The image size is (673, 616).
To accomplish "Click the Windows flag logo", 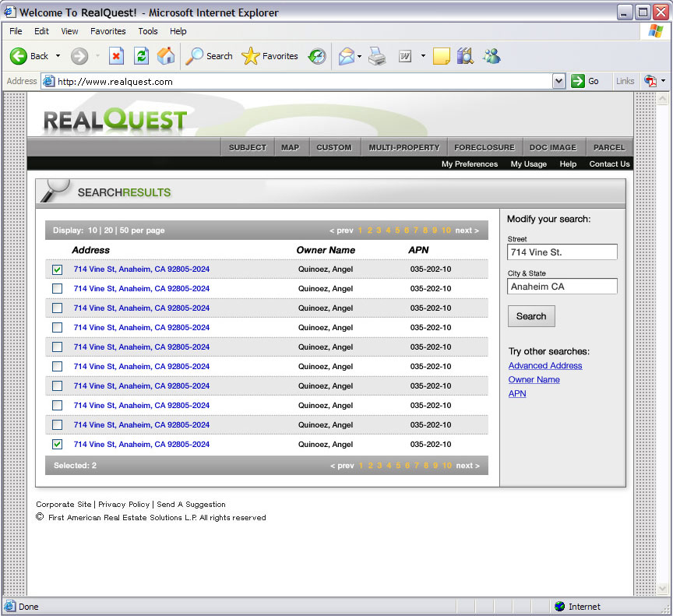I will pyautogui.click(x=655, y=31).
